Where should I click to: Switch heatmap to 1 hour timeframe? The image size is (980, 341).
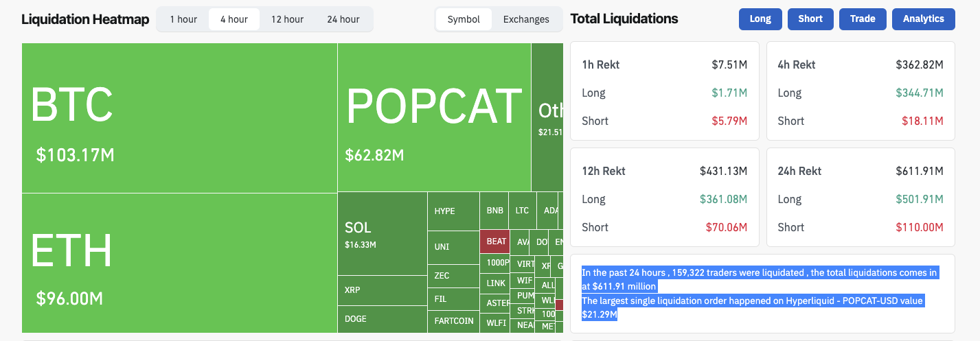tap(183, 19)
